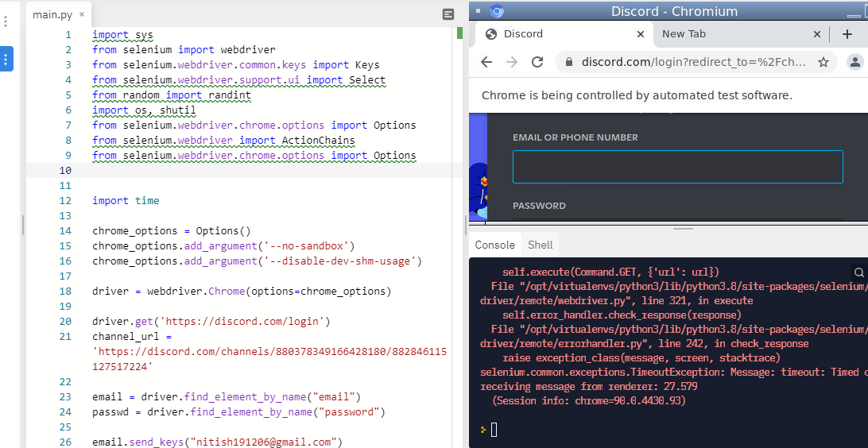Select the Shell tab
The image size is (868, 448).
pos(540,245)
